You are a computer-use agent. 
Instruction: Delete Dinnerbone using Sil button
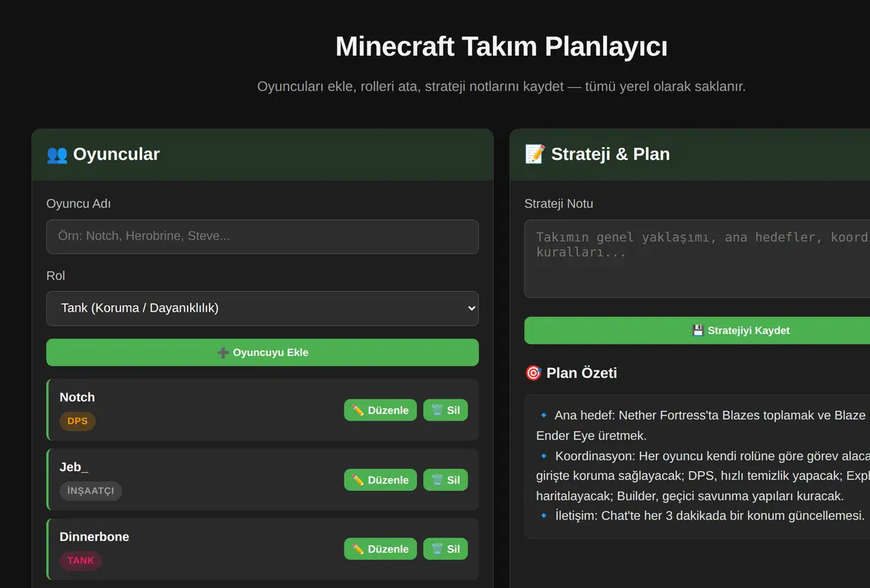pos(446,549)
